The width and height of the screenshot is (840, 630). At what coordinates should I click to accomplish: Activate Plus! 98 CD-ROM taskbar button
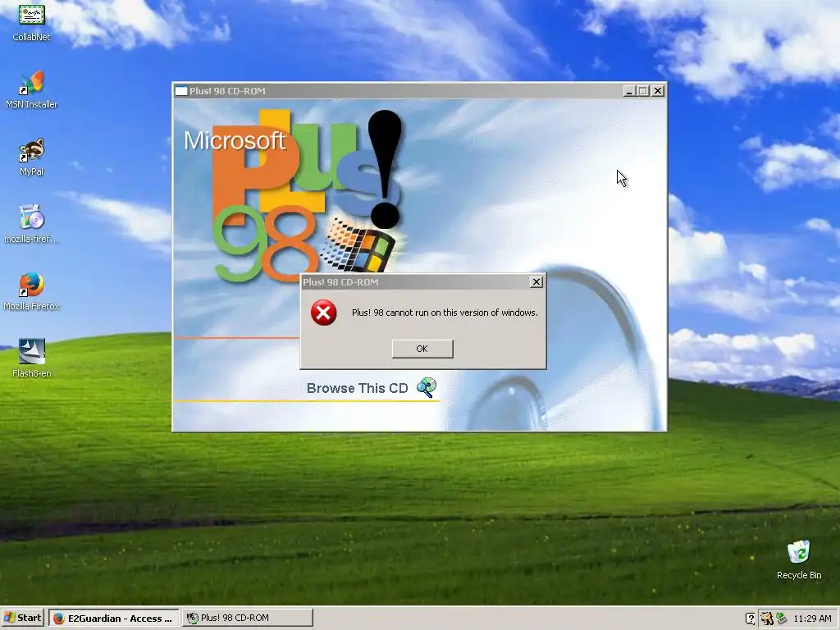pos(247,618)
